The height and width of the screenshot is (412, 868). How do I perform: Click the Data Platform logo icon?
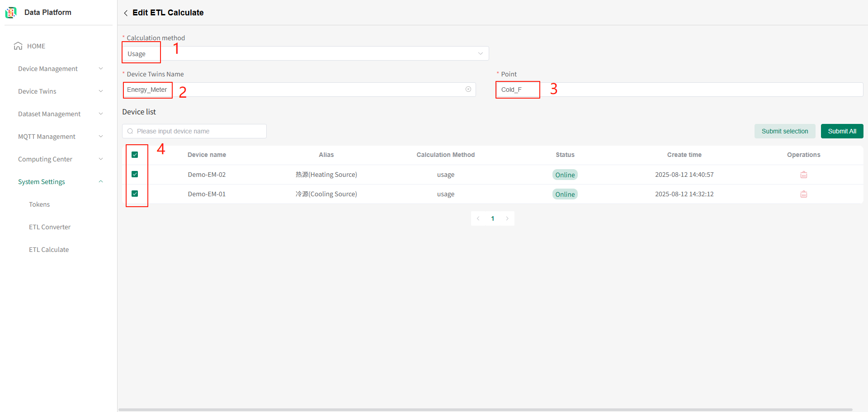[x=11, y=13]
